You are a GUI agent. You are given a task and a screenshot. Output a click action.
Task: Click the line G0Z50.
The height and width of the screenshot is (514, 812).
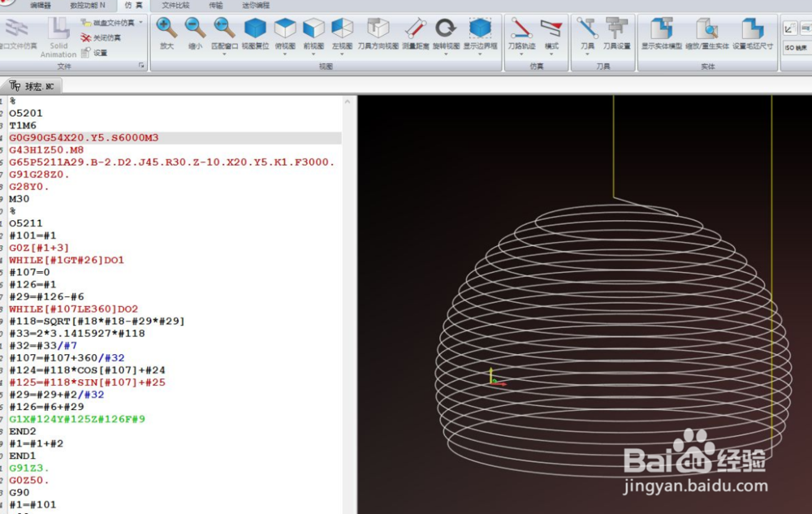(29, 481)
